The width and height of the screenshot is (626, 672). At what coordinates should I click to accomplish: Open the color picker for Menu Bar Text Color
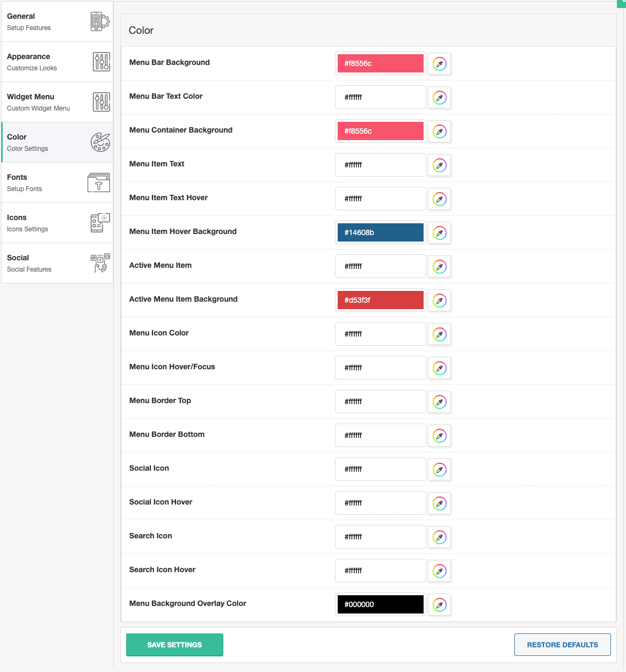(439, 97)
